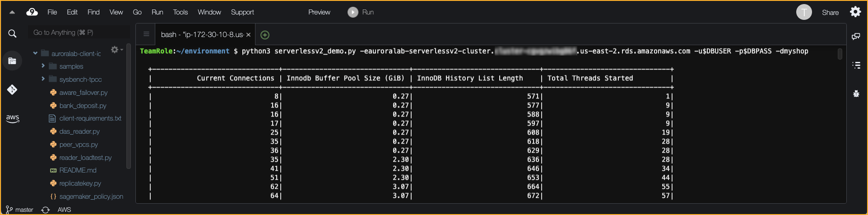868x215 pixels.
Task: Open the Outline panel icon
Action: point(856,65)
